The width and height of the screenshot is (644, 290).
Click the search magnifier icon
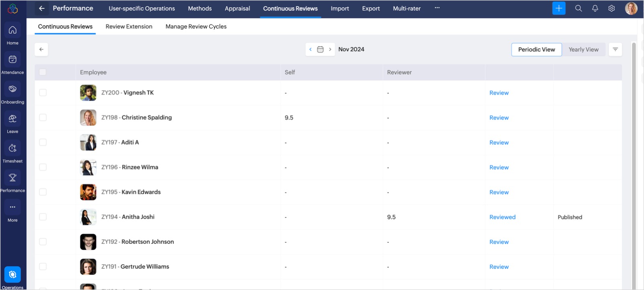(x=579, y=8)
